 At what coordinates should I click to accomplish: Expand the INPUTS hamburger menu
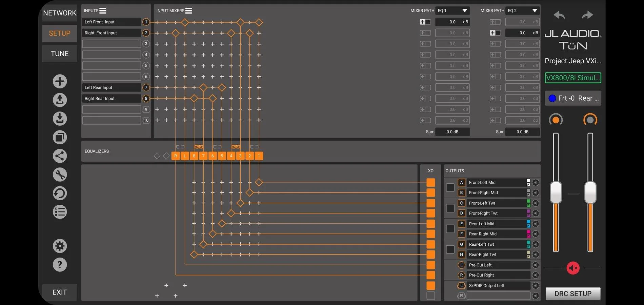click(103, 11)
